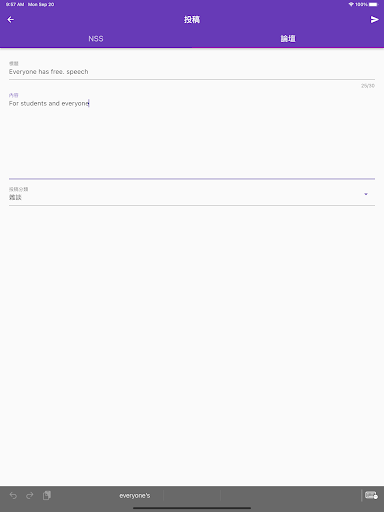Select the 論壇 tab
The width and height of the screenshot is (384, 512).
[288, 39]
